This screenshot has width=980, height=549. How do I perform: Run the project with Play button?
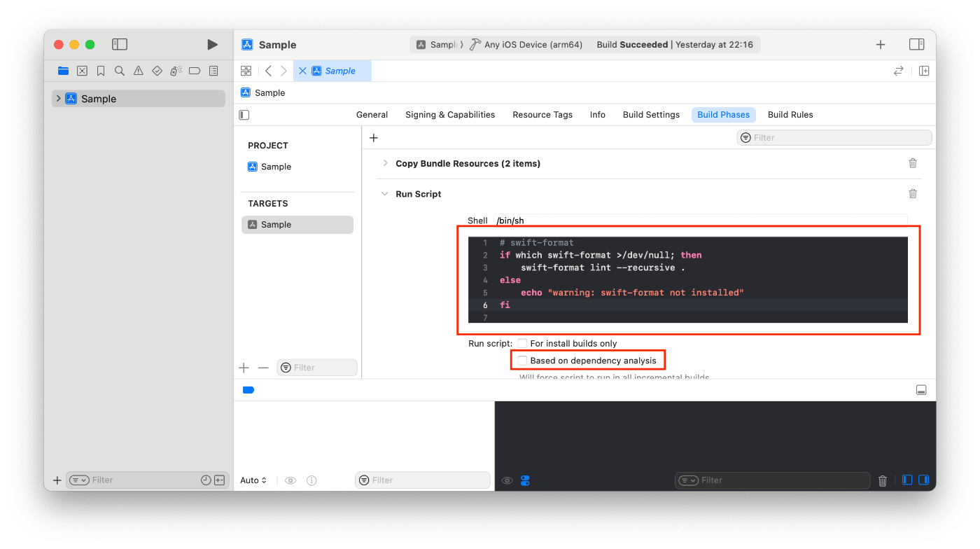pos(212,44)
